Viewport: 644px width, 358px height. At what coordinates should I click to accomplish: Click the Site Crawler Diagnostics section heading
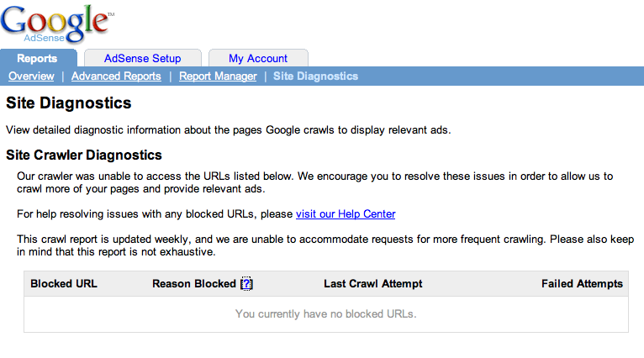click(x=84, y=155)
